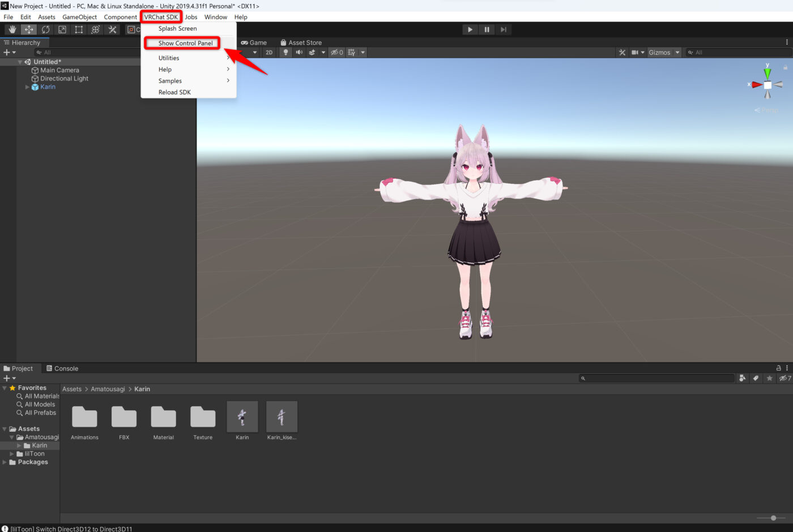
Task: Open the File menu
Action: click(x=8, y=17)
